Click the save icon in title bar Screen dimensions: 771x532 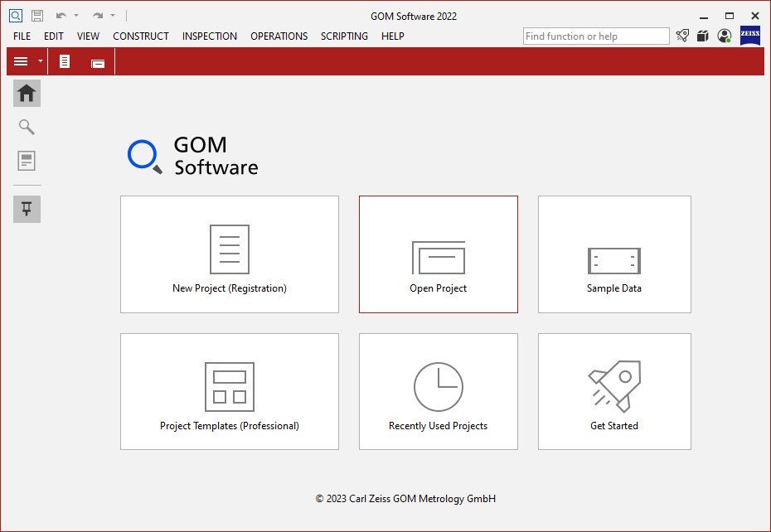click(x=37, y=16)
